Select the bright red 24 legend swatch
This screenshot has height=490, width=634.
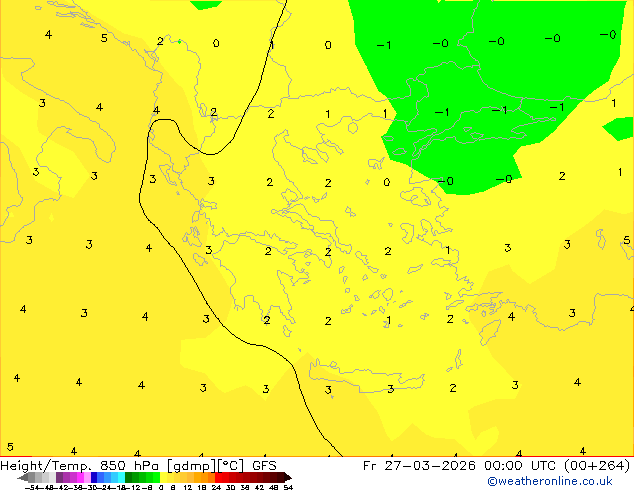[x=218, y=477]
